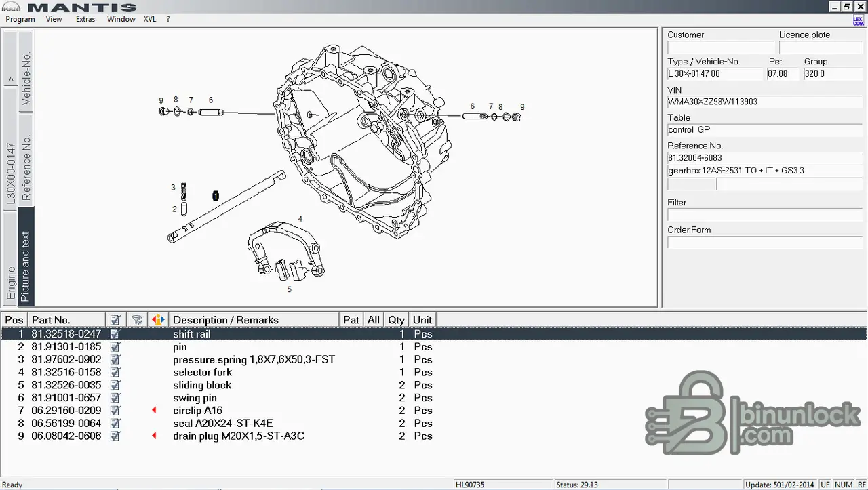This screenshot has height=490, width=868.
Task: Select the pressure spring 1,8X7,6X50,3-FST description
Action: coord(254,360)
